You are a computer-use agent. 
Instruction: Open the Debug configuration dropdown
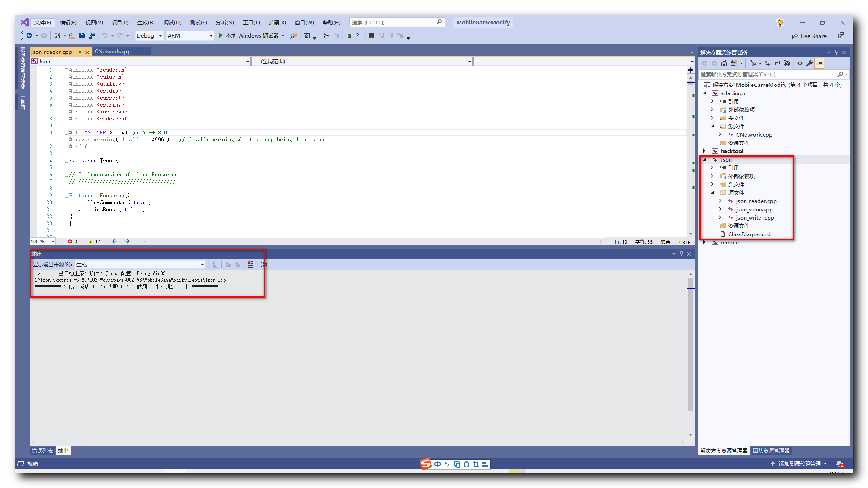click(x=150, y=36)
